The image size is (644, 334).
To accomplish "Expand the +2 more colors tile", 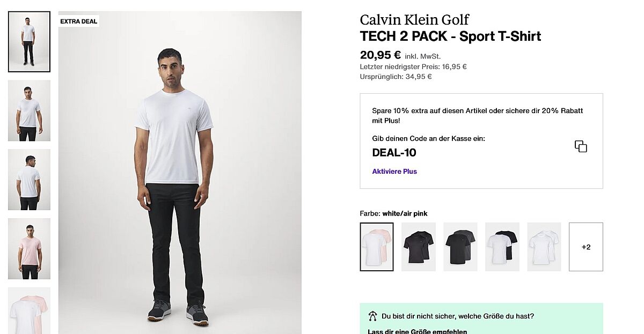I will pos(586,247).
